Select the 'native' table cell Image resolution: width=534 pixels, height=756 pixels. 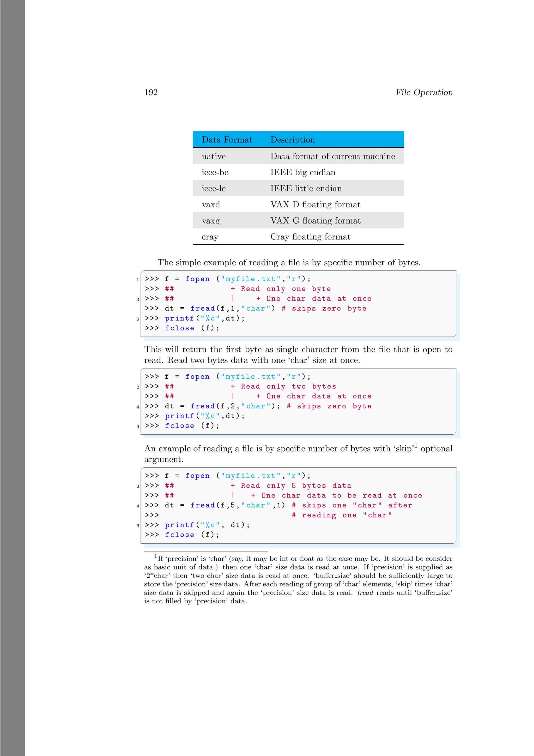pos(214,157)
